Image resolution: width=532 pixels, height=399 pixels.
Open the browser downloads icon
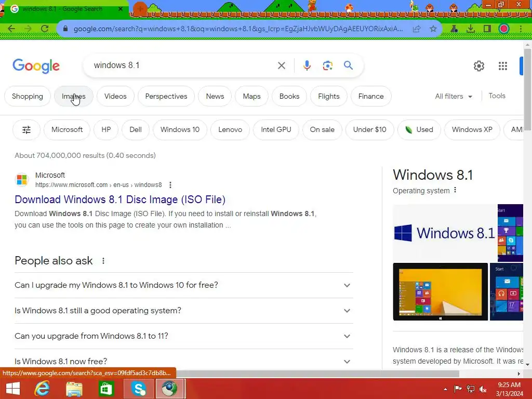[x=471, y=29]
